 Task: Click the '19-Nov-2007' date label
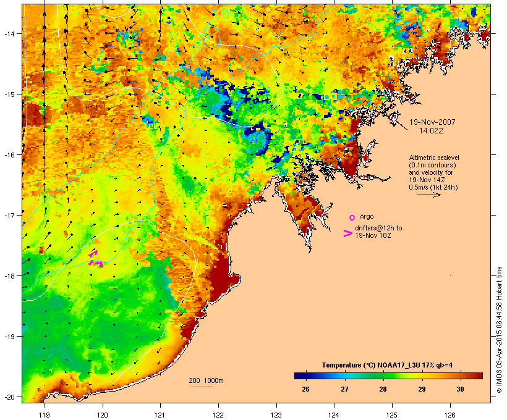click(x=432, y=122)
